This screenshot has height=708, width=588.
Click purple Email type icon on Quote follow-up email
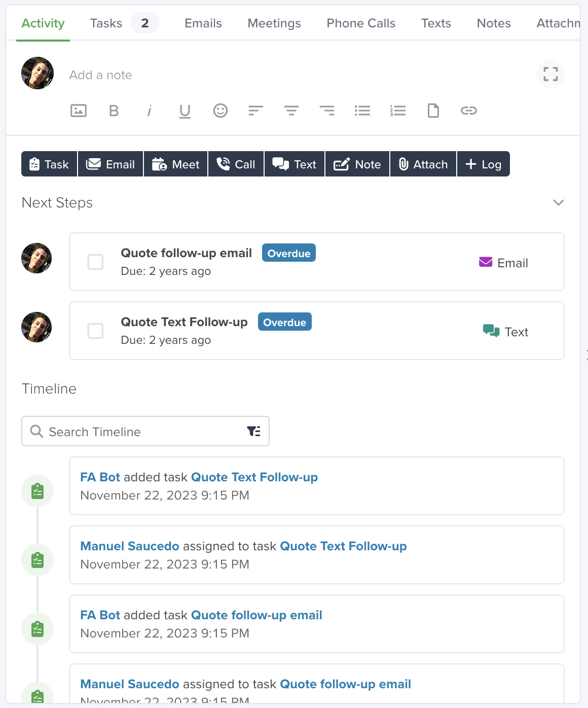[486, 262]
